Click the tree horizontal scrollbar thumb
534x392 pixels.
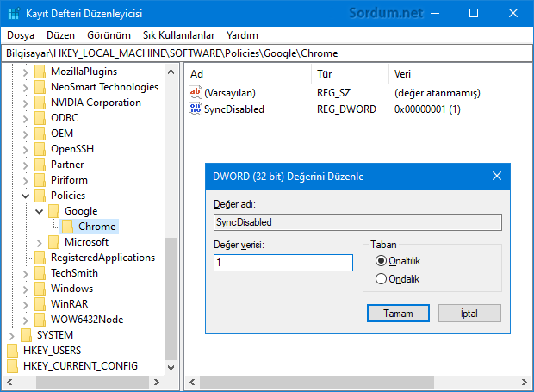[92, 382]
